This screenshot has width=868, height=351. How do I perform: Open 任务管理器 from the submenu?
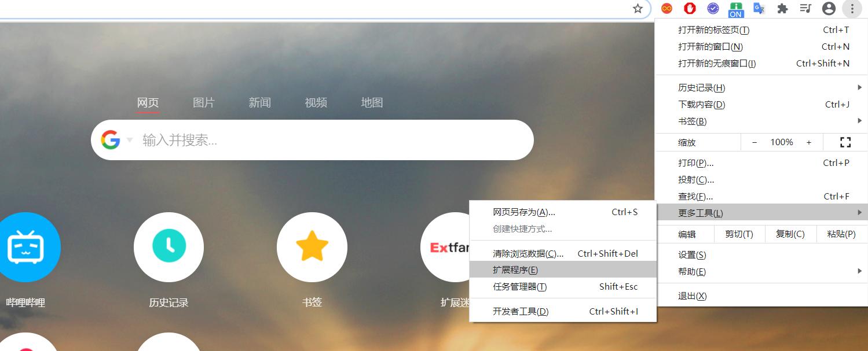coord(563,287)
